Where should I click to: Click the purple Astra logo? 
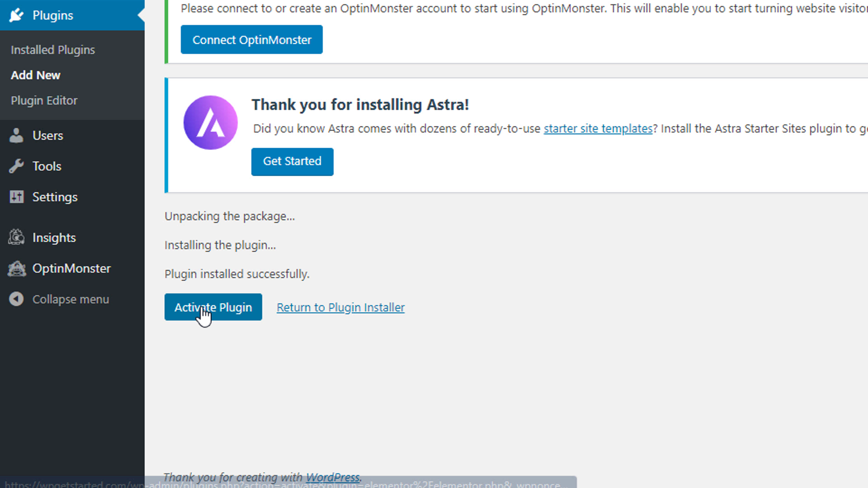(x=210, y=122)
